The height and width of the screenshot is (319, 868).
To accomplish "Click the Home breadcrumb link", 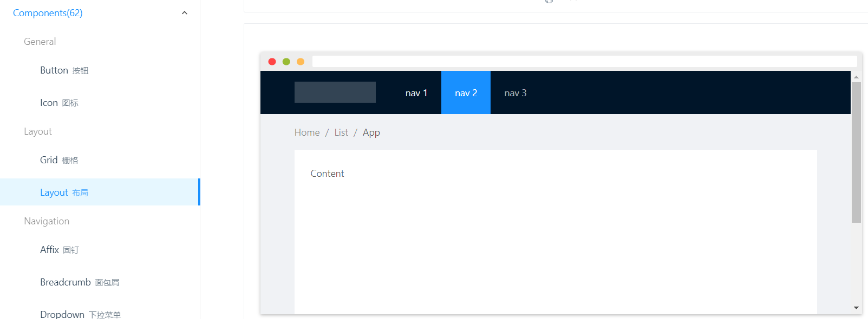I will click(307, 132).
